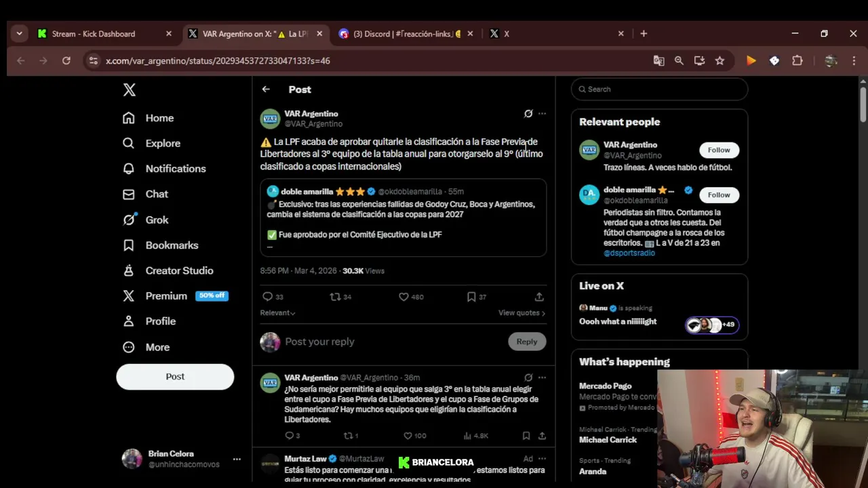This screenshot has width=868, height=488.
Task: Click the orange play extension icon
Action: 751,61
